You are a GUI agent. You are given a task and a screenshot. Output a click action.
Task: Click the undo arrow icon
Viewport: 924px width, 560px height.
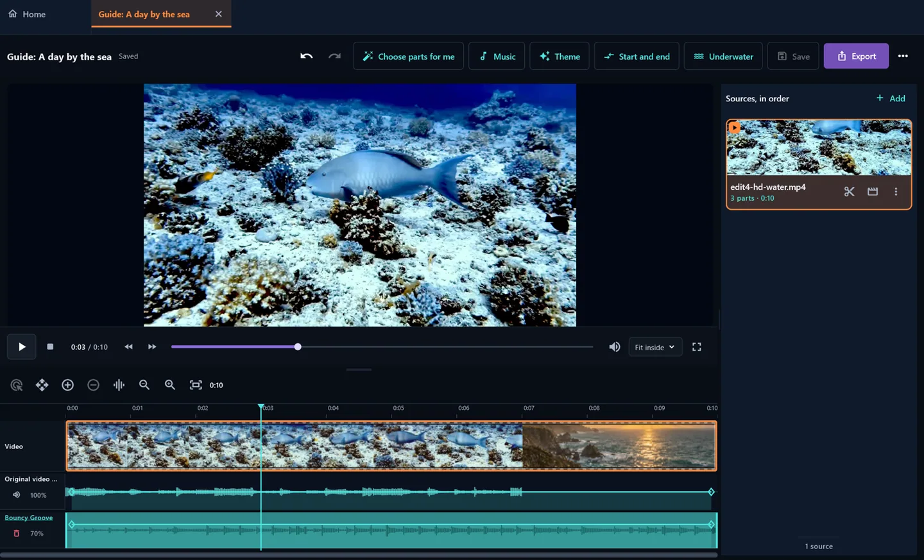point(307,56)
